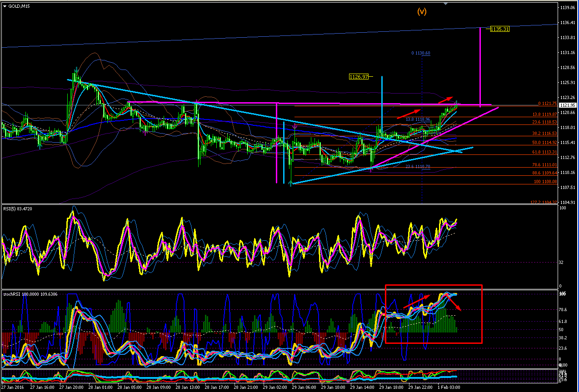Viewport: 579px width, 392px height.
Task: Click 1139.06 on the price scale
Action: tap(568, 8)
